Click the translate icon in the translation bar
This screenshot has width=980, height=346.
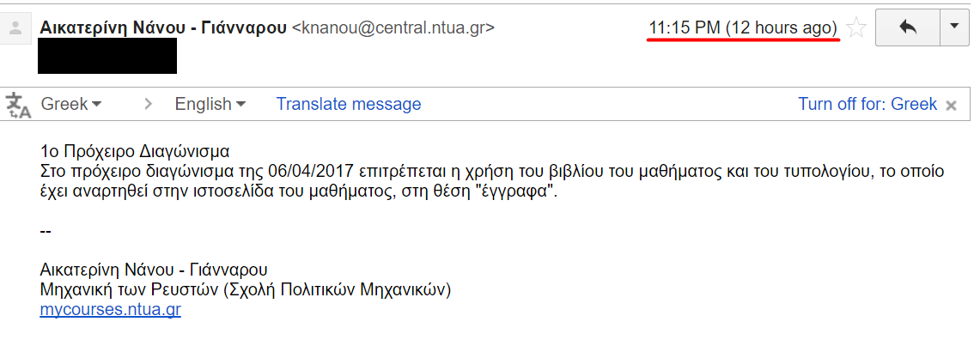tap(18, 105)
